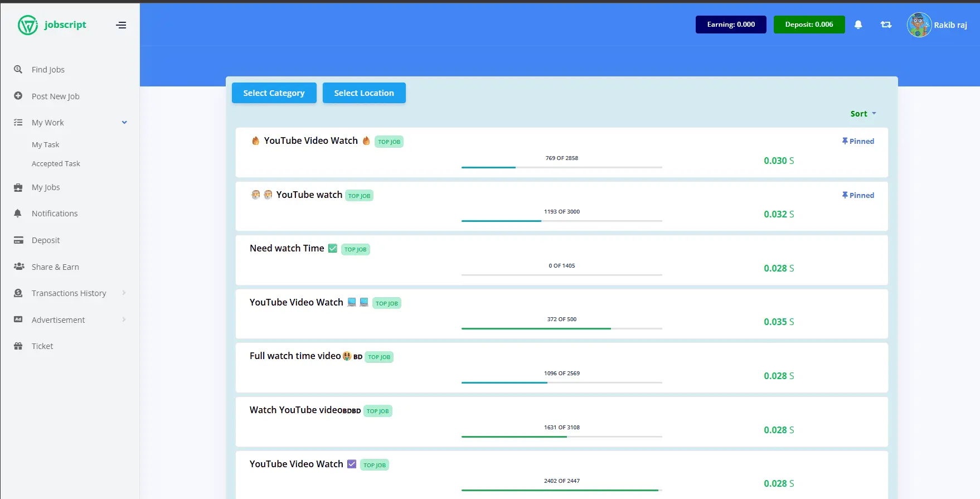Click the Transactions History coin icon
The image size is (980, 499).
pyautogui.click(x=18, y=293)
